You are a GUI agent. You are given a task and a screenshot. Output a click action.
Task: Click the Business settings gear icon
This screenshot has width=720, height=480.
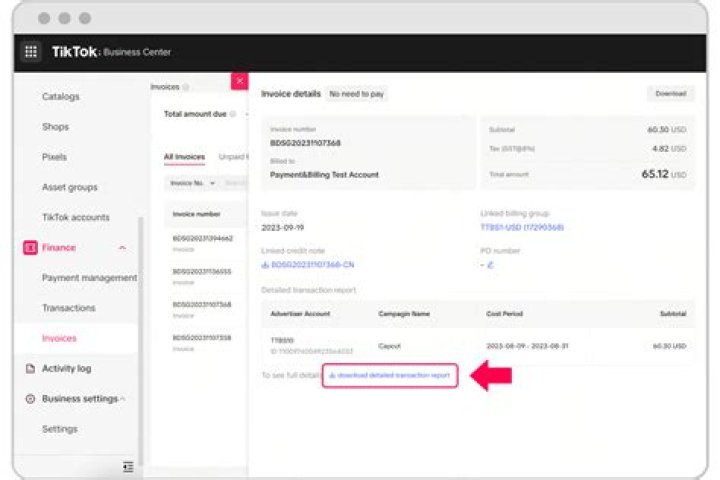click(30, 398)
